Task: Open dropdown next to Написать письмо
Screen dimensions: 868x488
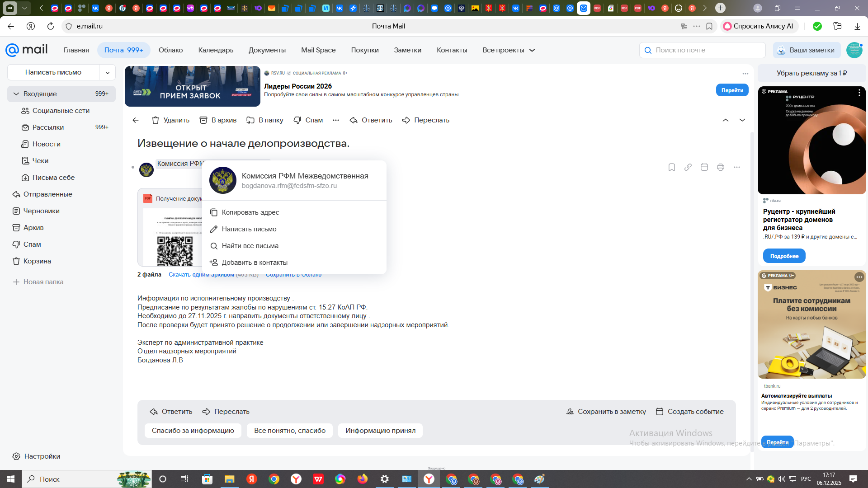Action: tap(108, 72)
